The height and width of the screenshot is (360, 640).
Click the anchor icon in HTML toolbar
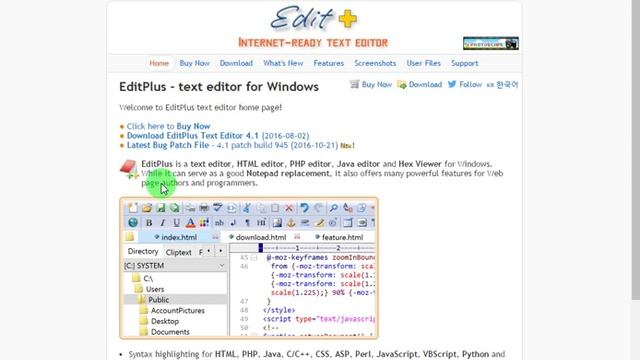[291, 223]
